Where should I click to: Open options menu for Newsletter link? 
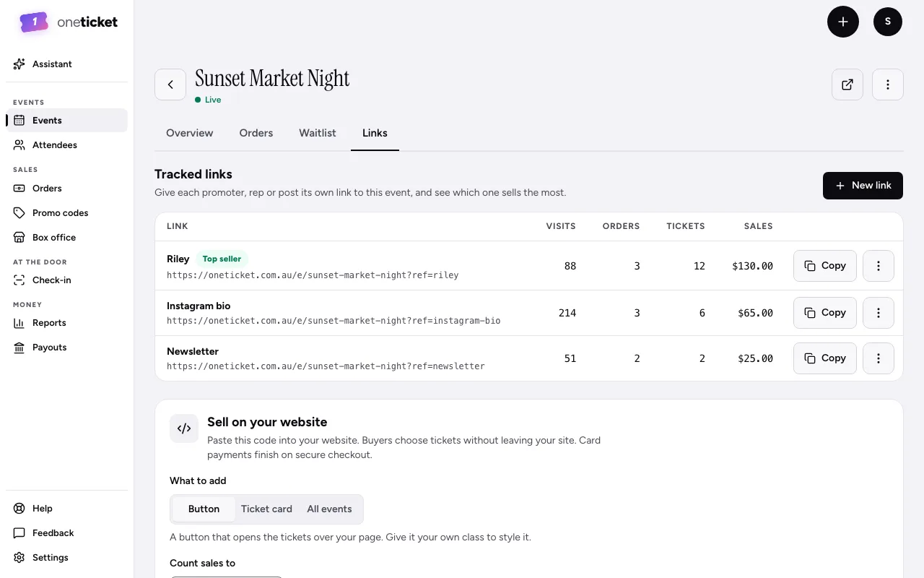[879, 358]
